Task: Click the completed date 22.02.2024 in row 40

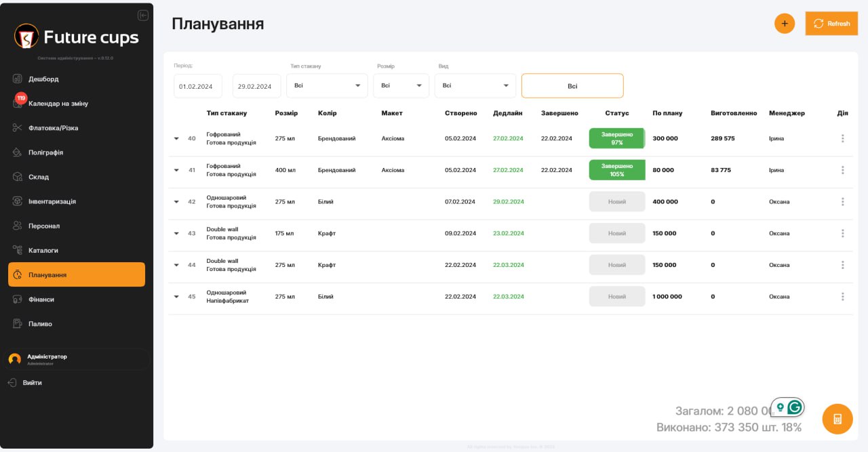Action: [x=557, y=138]
